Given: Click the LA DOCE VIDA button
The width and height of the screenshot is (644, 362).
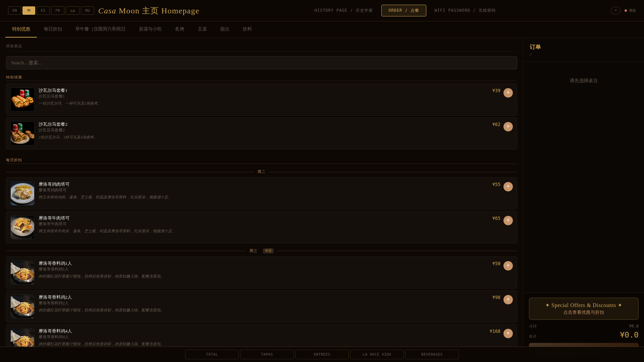Looking at the screenshot, I should point(377,355).
